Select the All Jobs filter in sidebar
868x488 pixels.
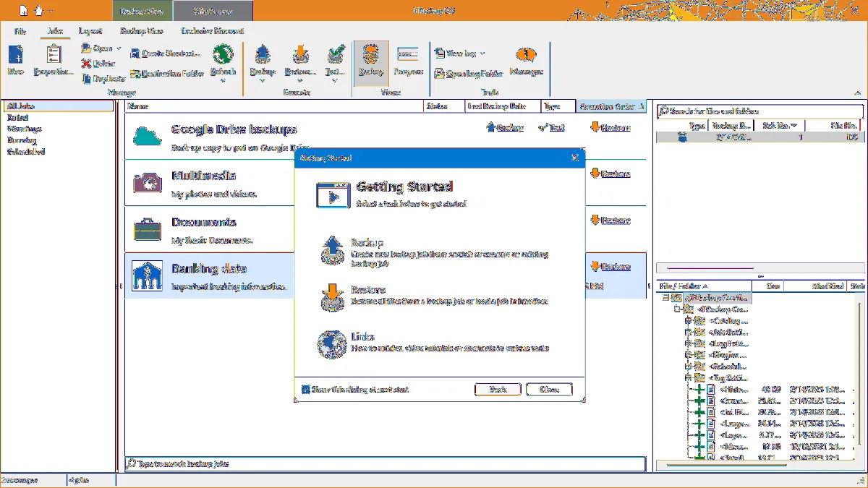(x=58, y=106)
